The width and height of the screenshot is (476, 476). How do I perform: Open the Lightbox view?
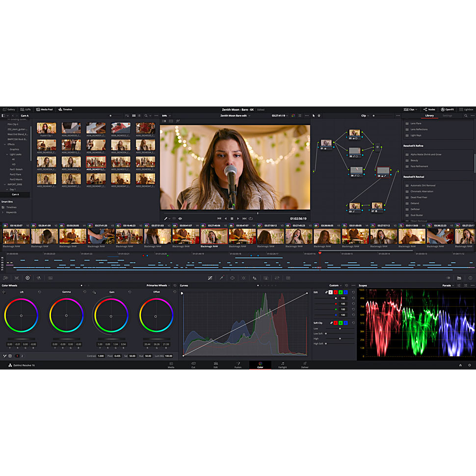coord(466,109)
